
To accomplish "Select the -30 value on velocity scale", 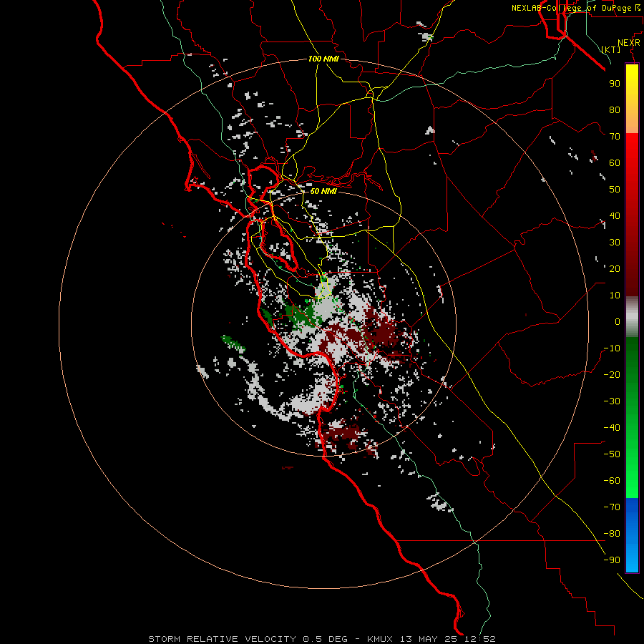I will pos(612,401).
